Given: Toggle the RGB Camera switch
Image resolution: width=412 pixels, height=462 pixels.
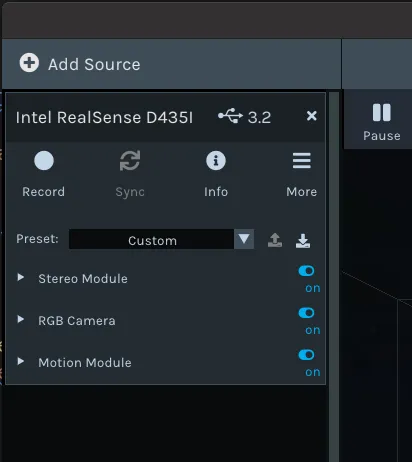Looking at the screenshot, I should click(x=306, y=313).
